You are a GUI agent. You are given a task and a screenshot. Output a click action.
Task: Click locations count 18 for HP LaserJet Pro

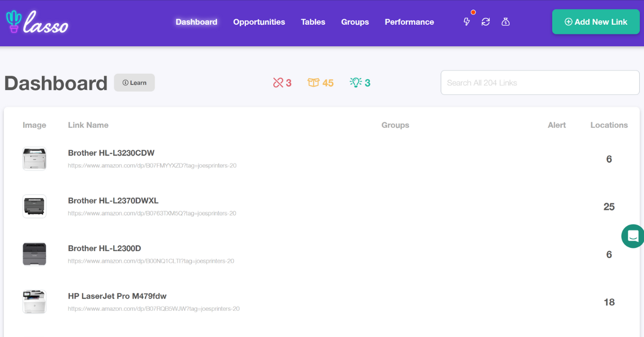pyautogui.click(x=609, y=302)
